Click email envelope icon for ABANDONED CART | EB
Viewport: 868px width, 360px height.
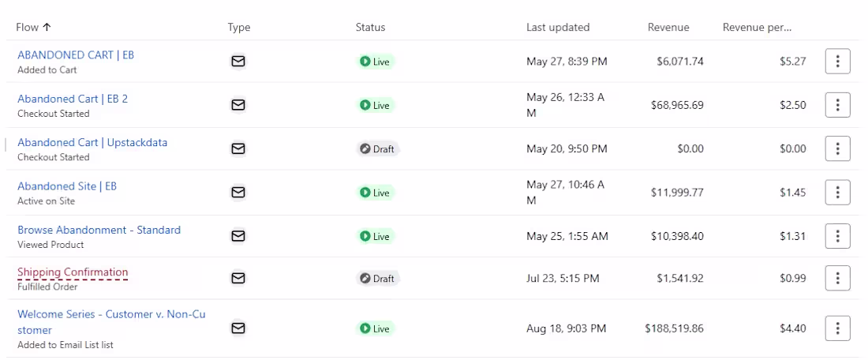(238, 62)
